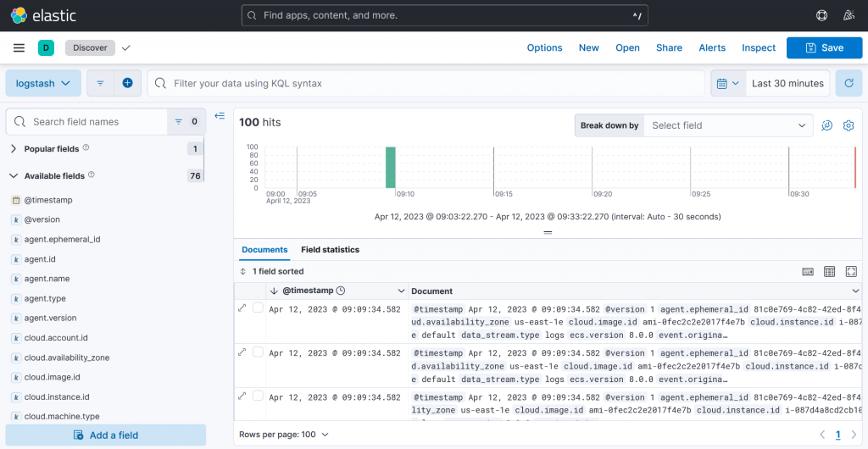This screenshot has width=868, height=449.
Task: Click the checkmark next to Discover
Action: tap(125, 48)
